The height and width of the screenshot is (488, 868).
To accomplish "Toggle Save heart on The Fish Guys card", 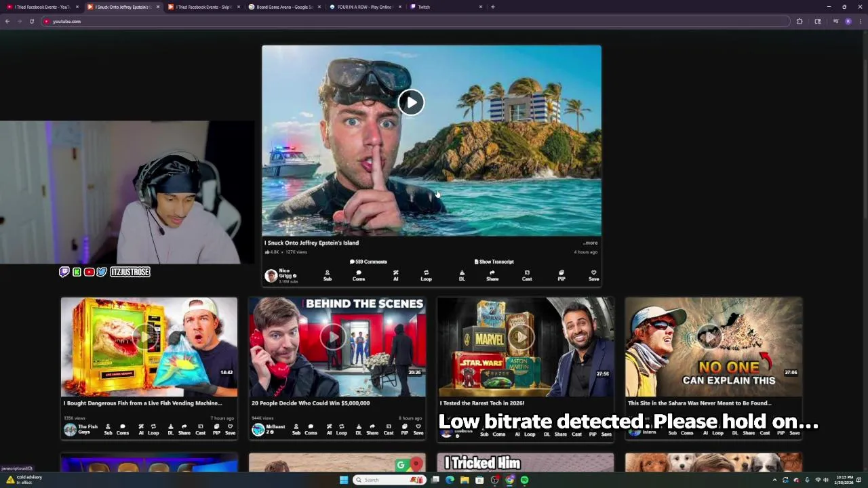I will click(x=230, y=430).
